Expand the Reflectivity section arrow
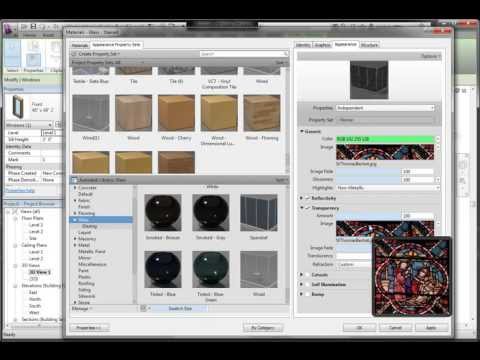The height and width of the screenshot is (360, 480). tap(301, 198)
